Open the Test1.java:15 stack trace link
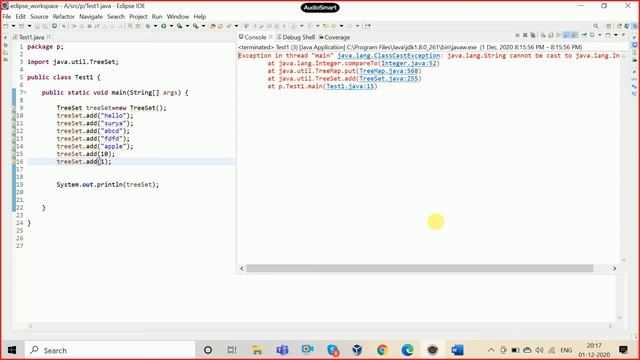This screenshot has height=360, width=640. [x=350, y=86]
